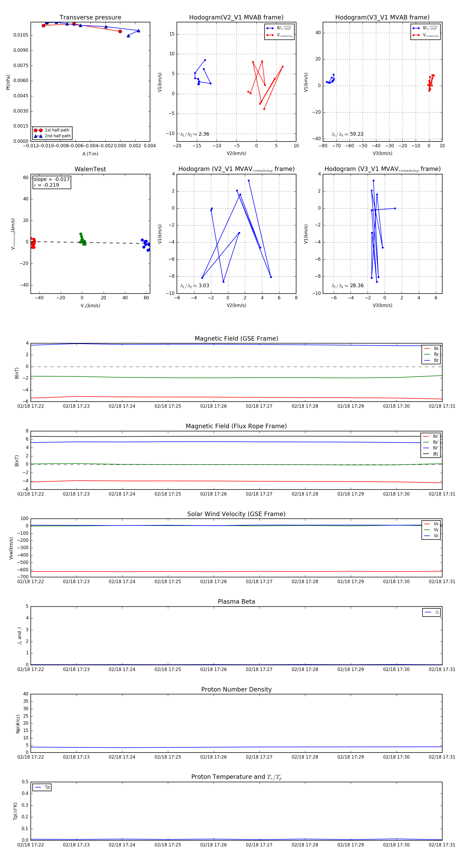Click the 'WalenTest' plot title

(90, 169)
